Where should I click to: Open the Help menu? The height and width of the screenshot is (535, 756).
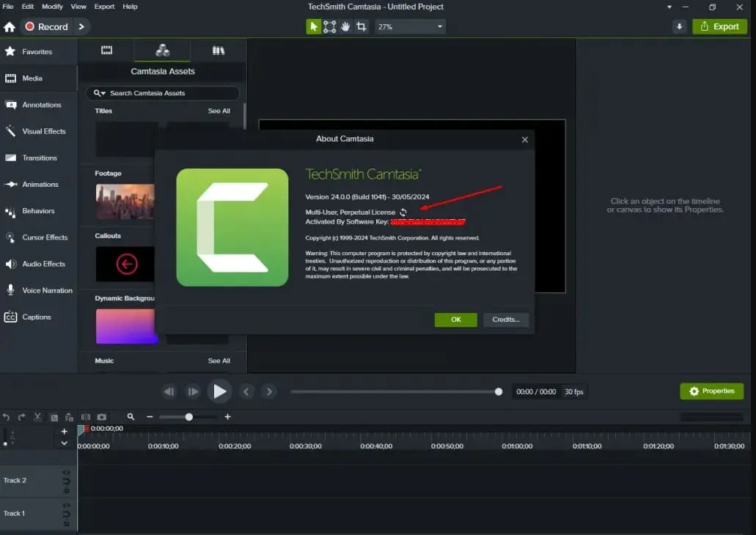pyautogui.click(x=130, y=7)
